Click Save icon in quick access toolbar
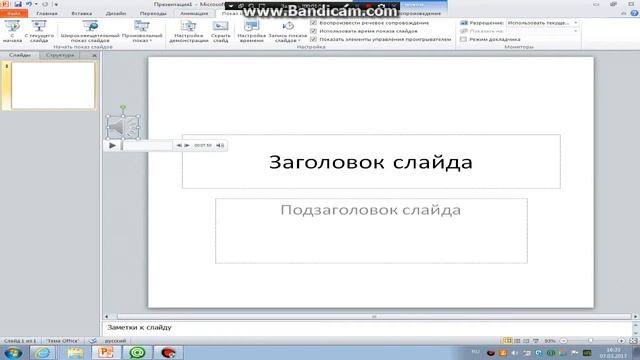Viewport: 640px width, 360px height. coord(18,4)
